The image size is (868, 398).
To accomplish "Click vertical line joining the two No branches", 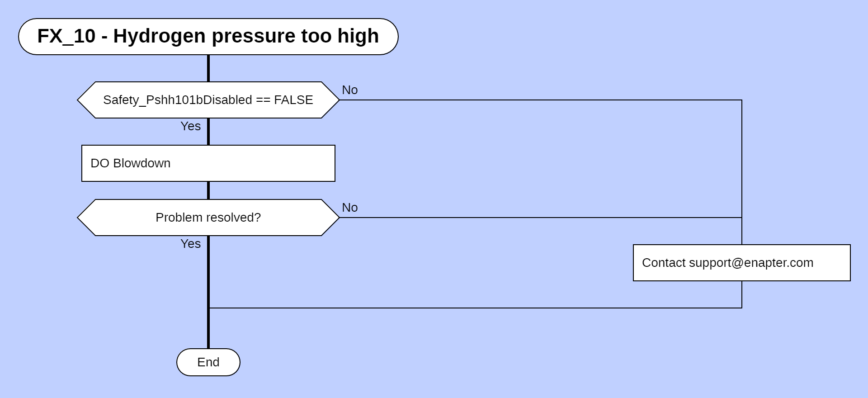I will click(742, 158).
